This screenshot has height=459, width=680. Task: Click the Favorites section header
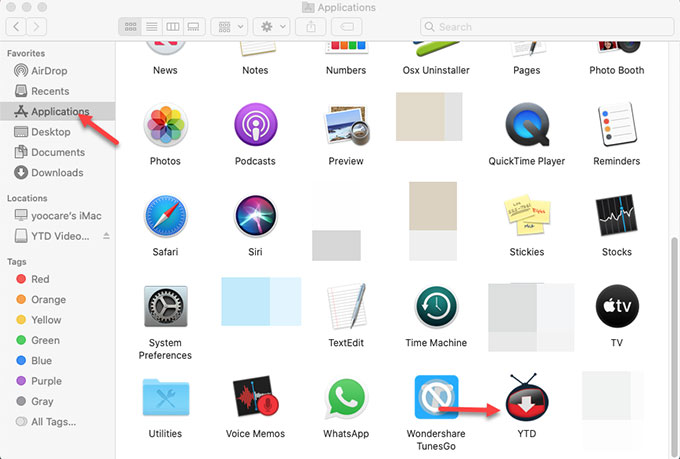click(26, 53)
